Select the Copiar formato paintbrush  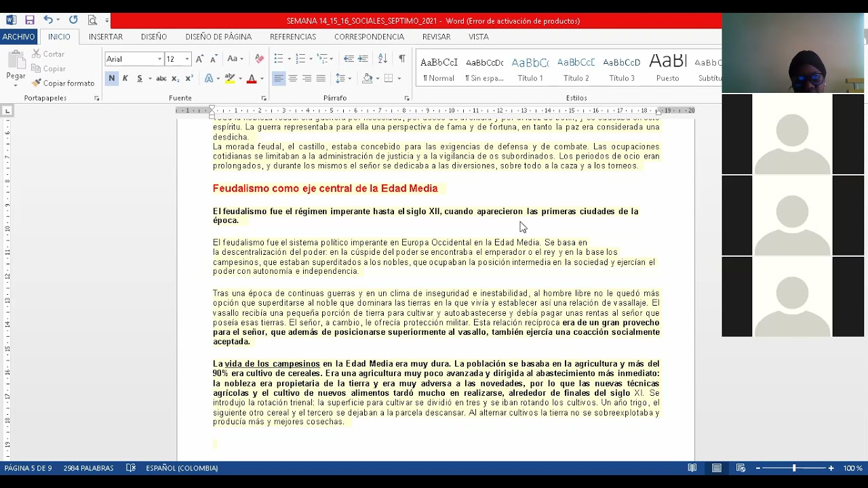pyautogui.click(x=63, y=83)
